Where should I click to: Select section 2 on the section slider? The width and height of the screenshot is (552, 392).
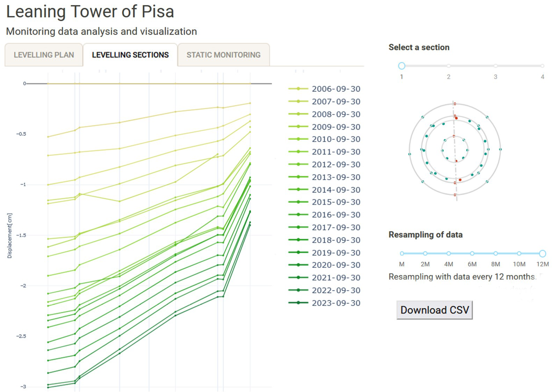(x=448, y=66)
